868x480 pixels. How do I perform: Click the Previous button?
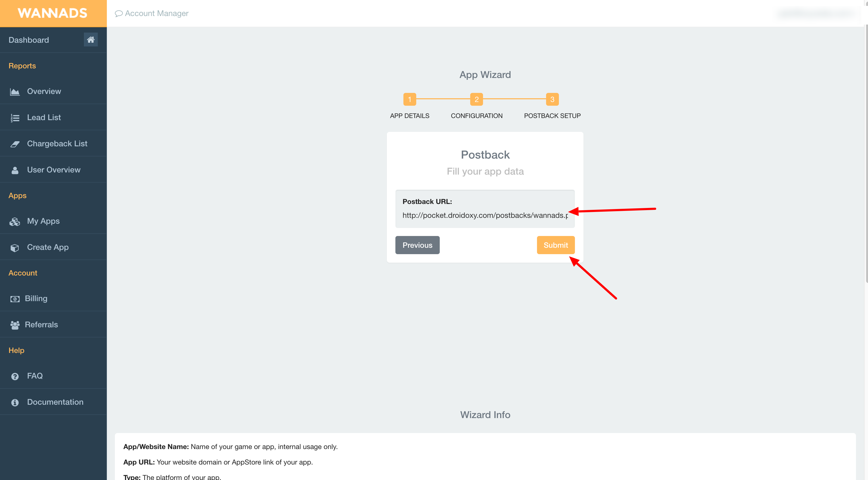coord(417,245)
